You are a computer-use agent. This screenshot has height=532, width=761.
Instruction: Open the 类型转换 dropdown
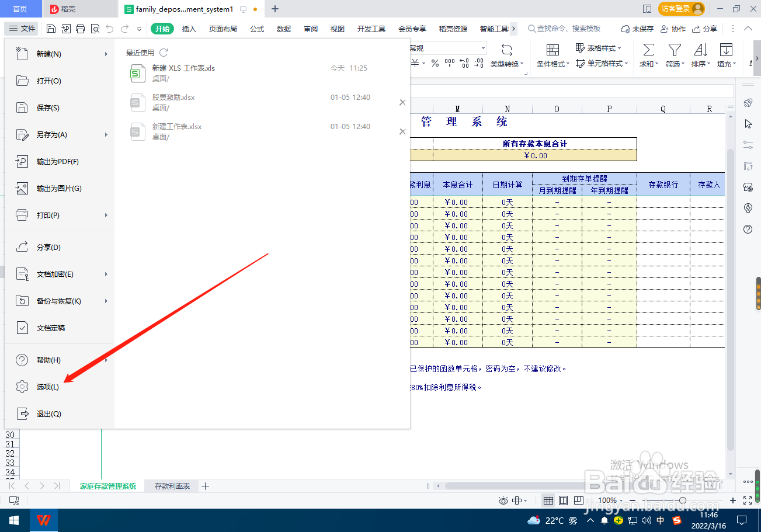[506, 64]
